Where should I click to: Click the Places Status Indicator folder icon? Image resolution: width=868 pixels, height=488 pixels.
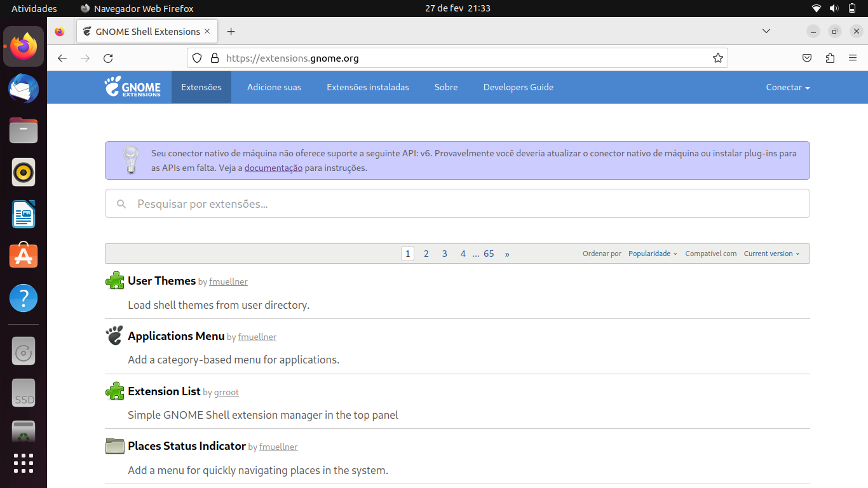115,445
